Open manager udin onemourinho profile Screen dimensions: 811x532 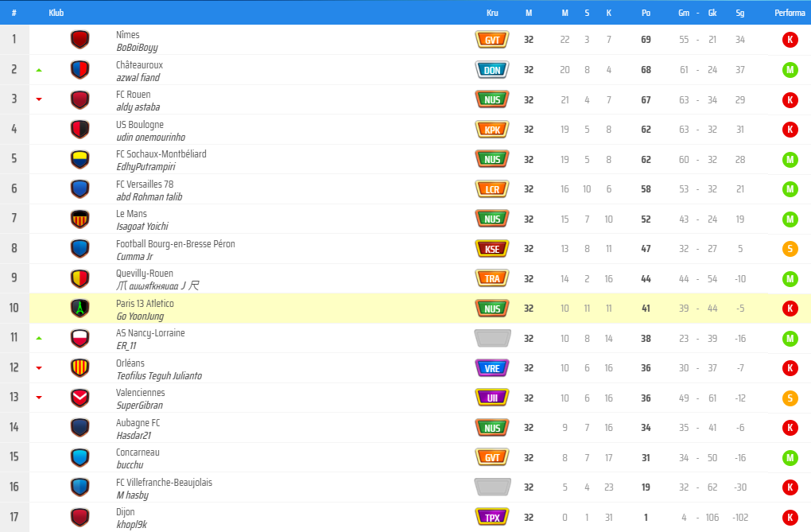[150, 137]
